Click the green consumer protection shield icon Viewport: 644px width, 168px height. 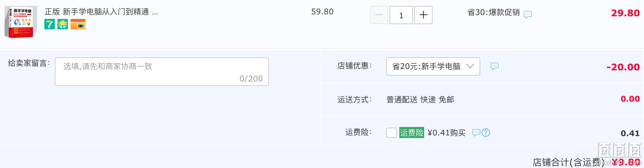[x=63, y=24]
